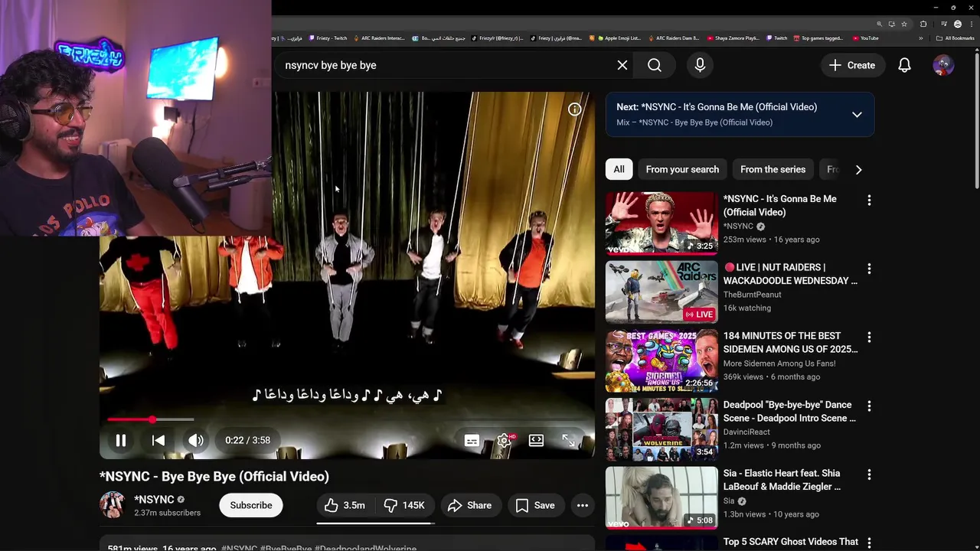The height and width of the screenshot is (551, 980).
Task: Open 'Deadpool Bye-bye-bye Dance Scene' title
Action: 789,411
